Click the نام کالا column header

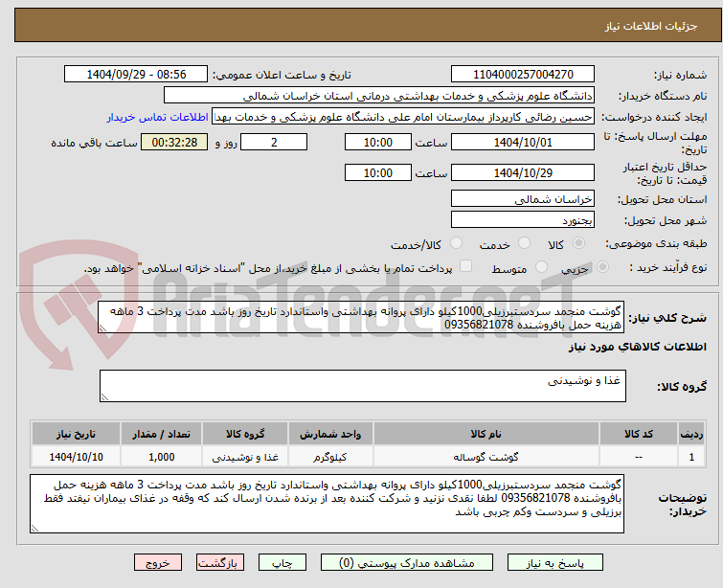pyautogui.click(x=486, y=434)
